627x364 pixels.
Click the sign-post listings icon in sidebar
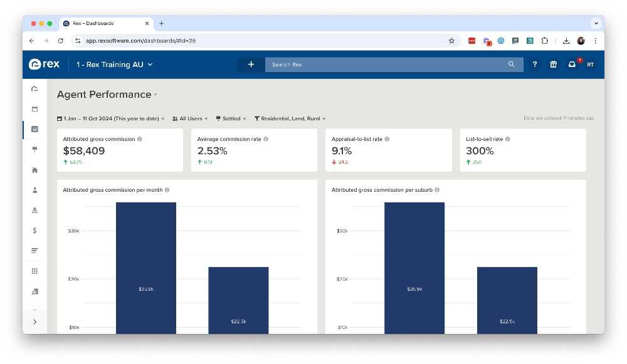34,149
